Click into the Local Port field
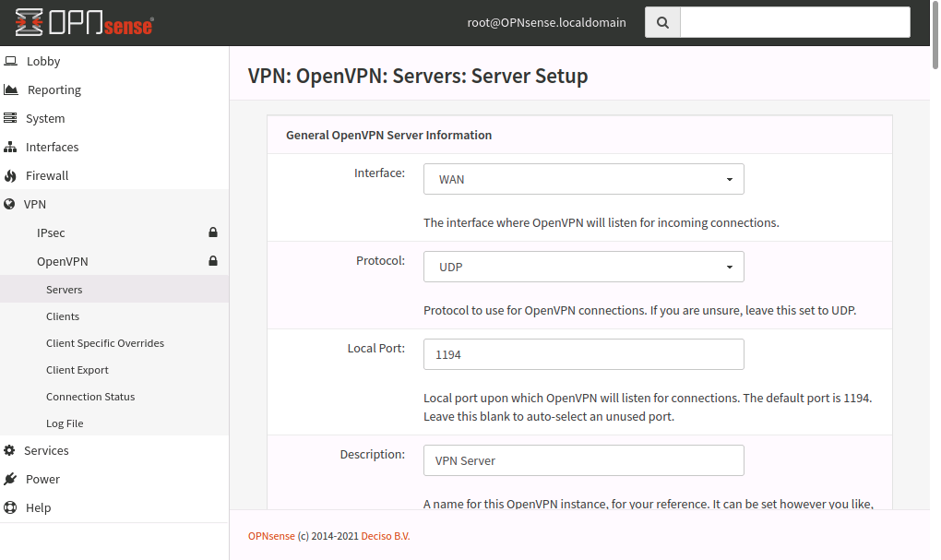 (x=583, y=354)
